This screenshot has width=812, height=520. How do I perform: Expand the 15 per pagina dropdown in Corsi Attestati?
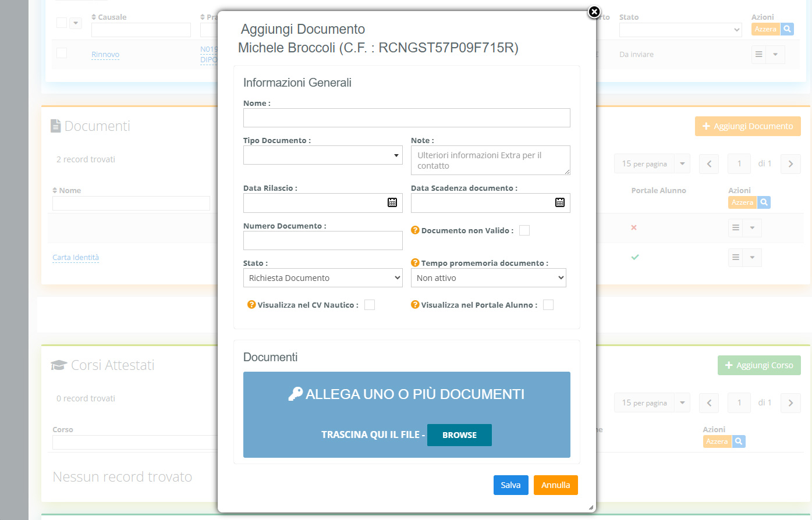(x=682, y=403)
